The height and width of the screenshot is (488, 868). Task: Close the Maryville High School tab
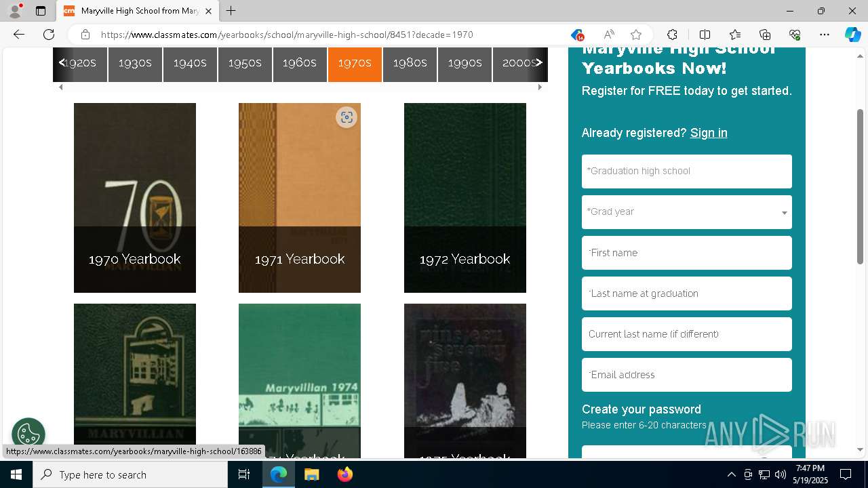(208, 11)
